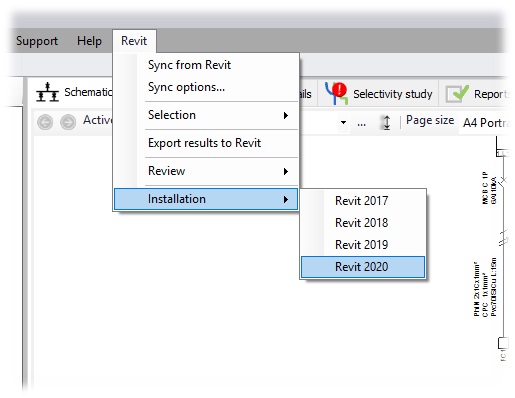
Task: Go forward with right arrow button
Action: coord(68,122)
